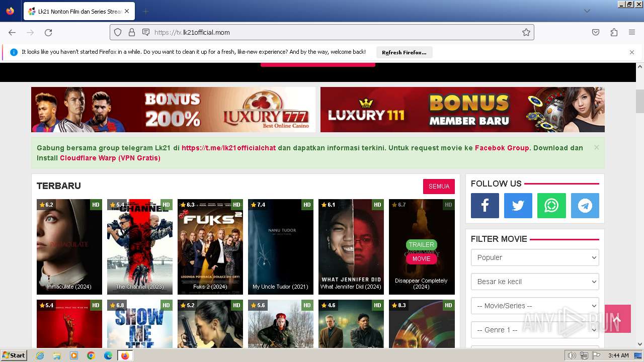Viewport: 644px width, 362px height.
Task: Open the network tray icon
Action: [584, 355]
